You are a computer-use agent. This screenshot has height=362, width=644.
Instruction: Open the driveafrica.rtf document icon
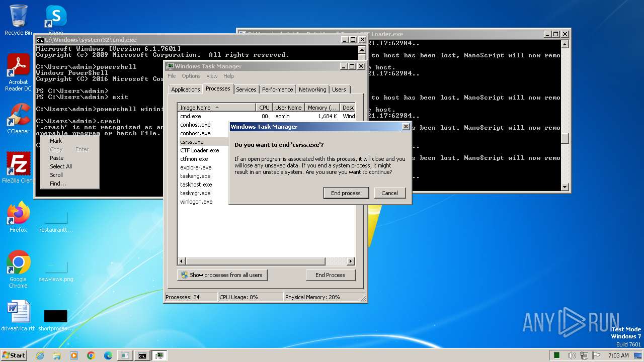click(18, 316)
